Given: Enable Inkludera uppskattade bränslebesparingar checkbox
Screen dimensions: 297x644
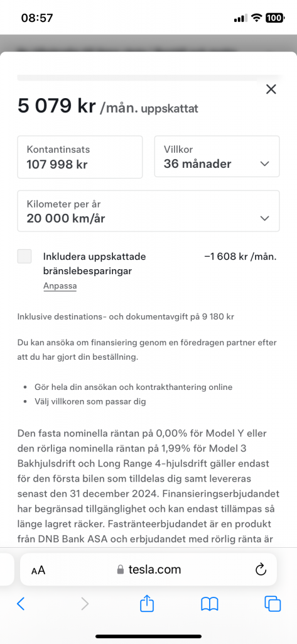Looking at the screenshot, I should [24, 257].
